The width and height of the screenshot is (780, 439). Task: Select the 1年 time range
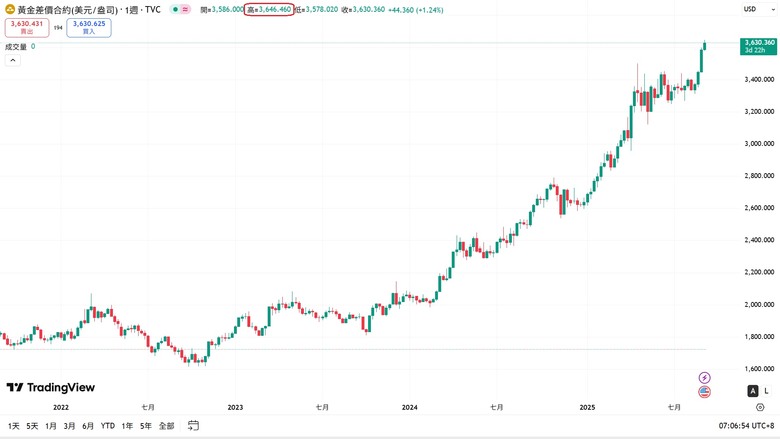click(127, 426)
